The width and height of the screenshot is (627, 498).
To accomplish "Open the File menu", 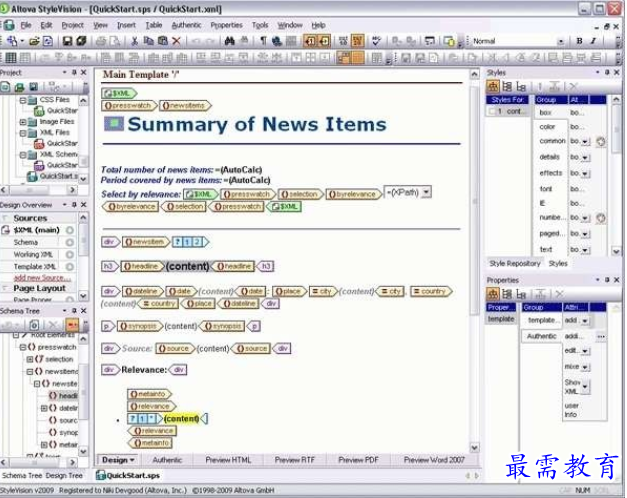I will coord(26,25).
